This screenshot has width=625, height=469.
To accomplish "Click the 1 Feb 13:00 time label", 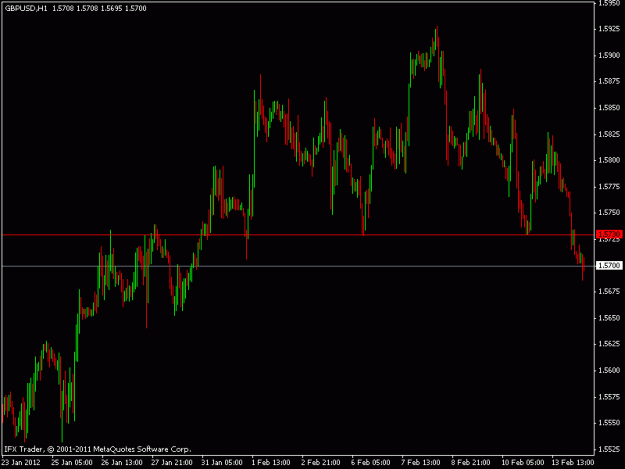I will click(x=271, y=462).
